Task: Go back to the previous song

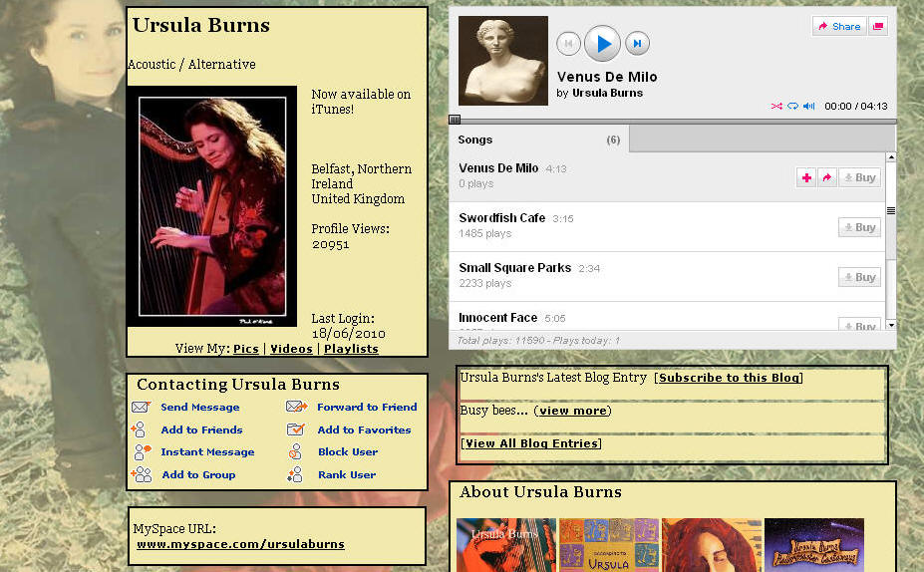Action: pyautogui.click(x=568, y=43)
